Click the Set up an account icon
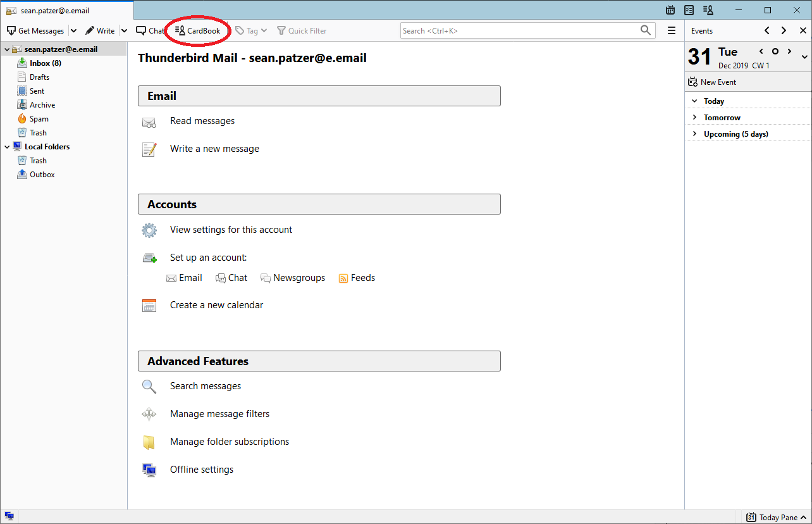This screenshot has height=524, width=812. (x=149, y=258)
